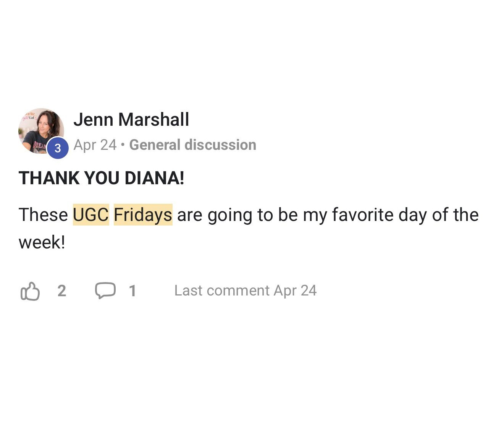This screenshot has height=422, width=504.
Task: Click 'favorite day of the' in the post text
Action: [405, 215]
